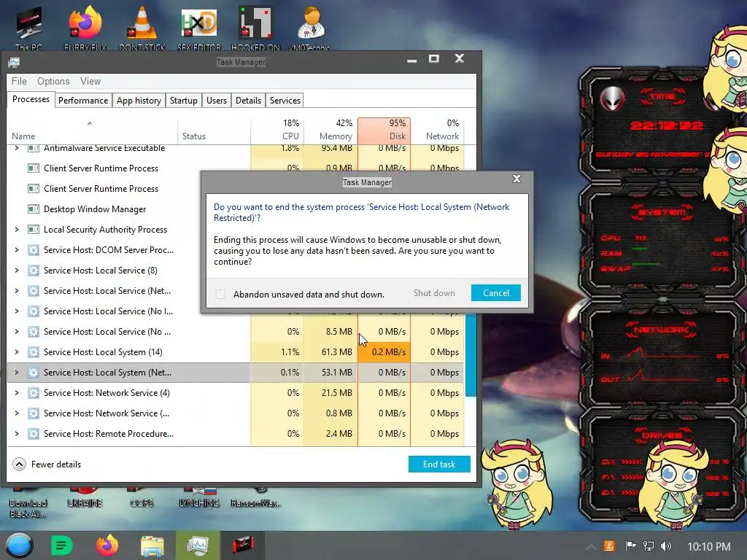Image resolution: width=747 pixels, height=560 pixels.
Task: Open the OOPS desktop icon
Action: click(142, 498)
